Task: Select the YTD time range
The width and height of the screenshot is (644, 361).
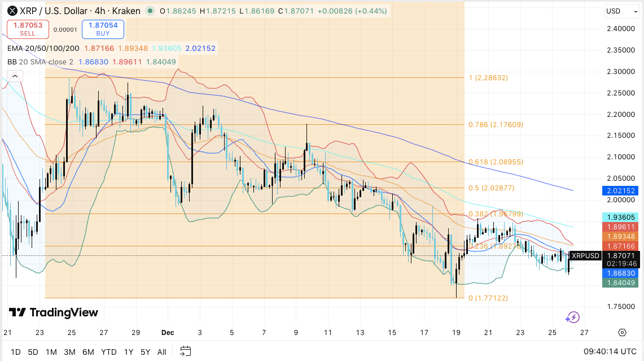Action: (109, 352)
